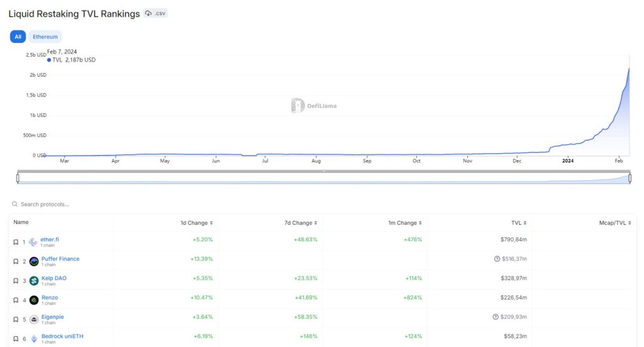Viewport: 644px width, 347px height.
Task: Click the Eigenpie TVL question-mark icon
Action: tap(496, 317)
